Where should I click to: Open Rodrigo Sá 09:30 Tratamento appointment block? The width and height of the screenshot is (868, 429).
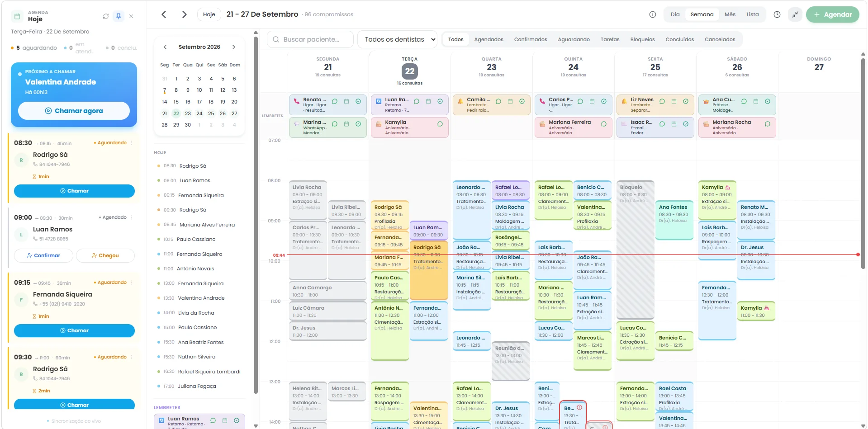[x=428, y=269]
